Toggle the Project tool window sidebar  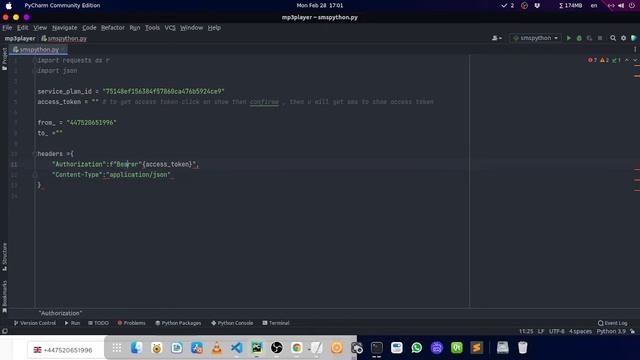tap(4, 59)
